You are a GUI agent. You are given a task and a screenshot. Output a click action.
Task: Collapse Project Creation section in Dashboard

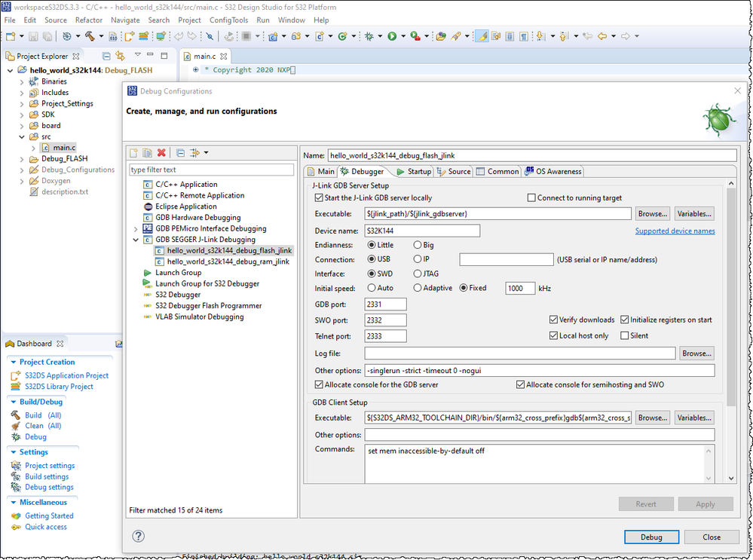coord(14,362)
